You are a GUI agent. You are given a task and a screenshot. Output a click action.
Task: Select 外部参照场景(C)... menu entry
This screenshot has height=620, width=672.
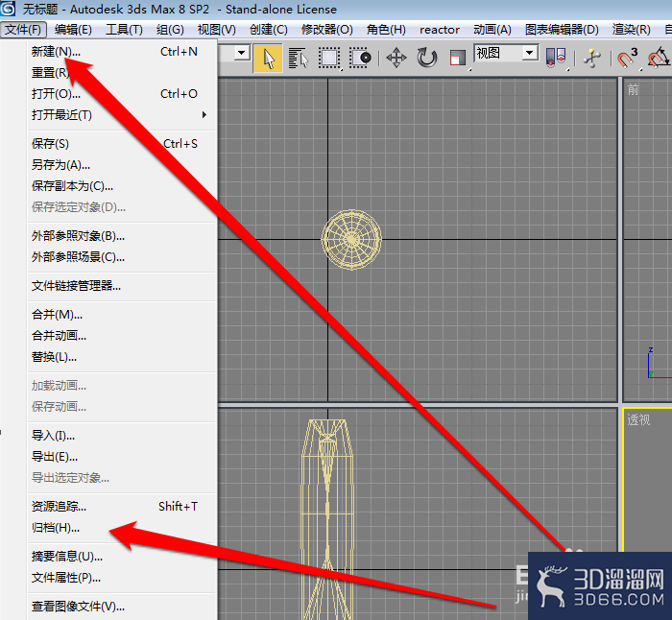(122, 256)
